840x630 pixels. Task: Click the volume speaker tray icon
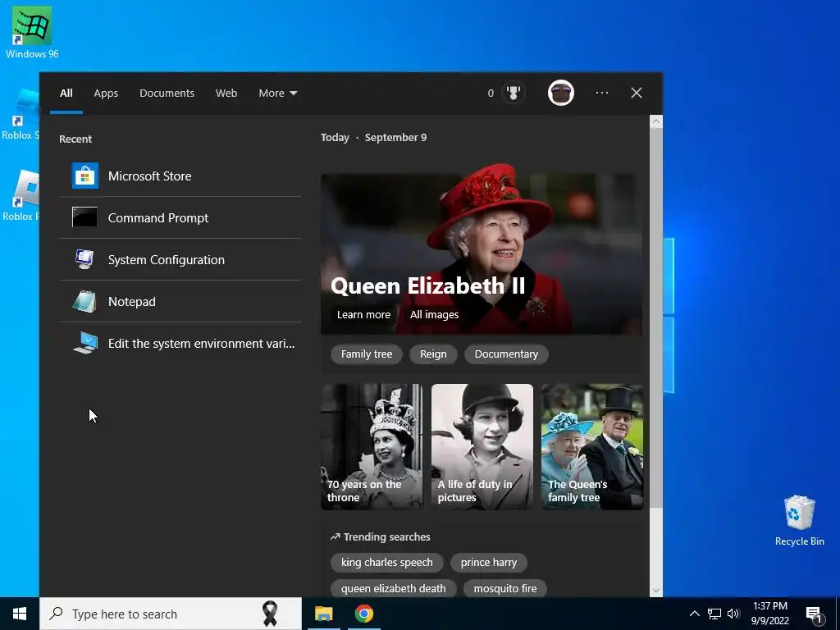[733, 614]
